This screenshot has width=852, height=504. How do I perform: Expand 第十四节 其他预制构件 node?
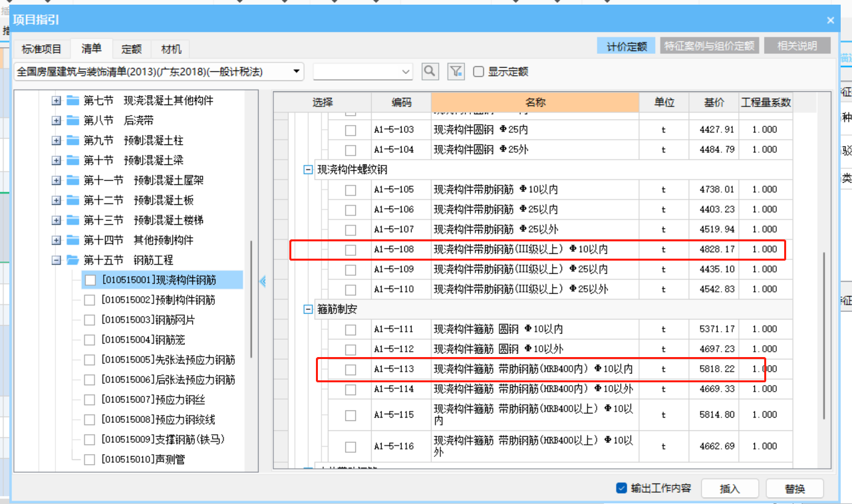coord(56,240)
